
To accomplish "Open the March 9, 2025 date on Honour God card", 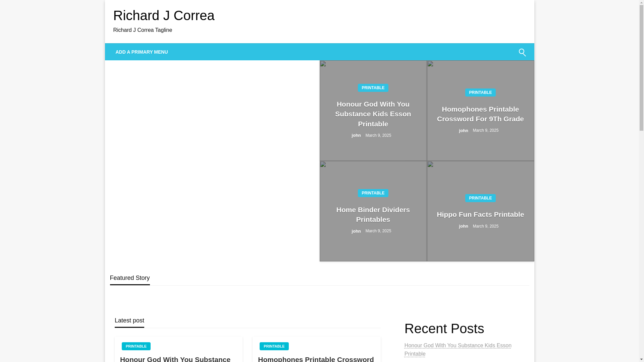I will point(378,135).
